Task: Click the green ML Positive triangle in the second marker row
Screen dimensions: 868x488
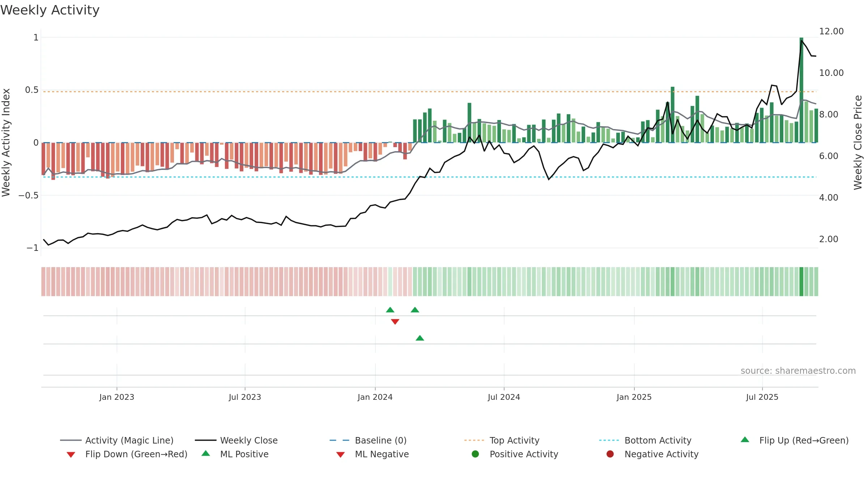Action: [x=420, y=338]
